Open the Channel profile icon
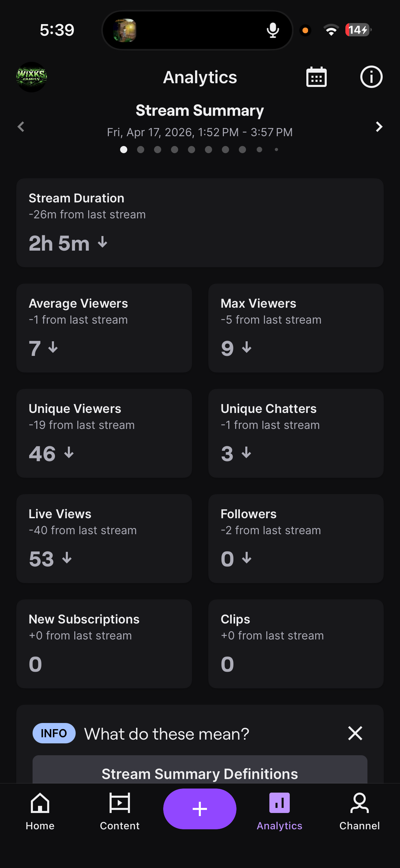 click(x=360, y=803)
